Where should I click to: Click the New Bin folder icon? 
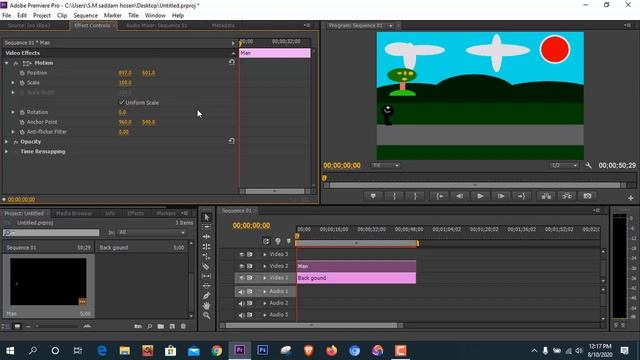(x=161, y=326)
